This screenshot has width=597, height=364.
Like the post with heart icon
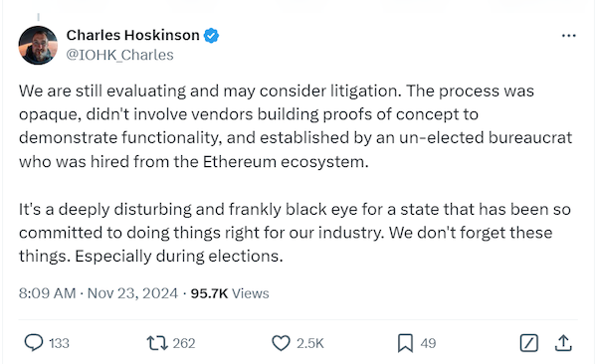[281, 343]
